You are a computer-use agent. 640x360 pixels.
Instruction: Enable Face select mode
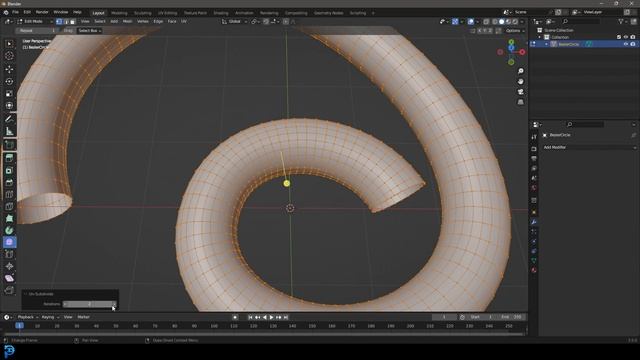coord(73,21)
